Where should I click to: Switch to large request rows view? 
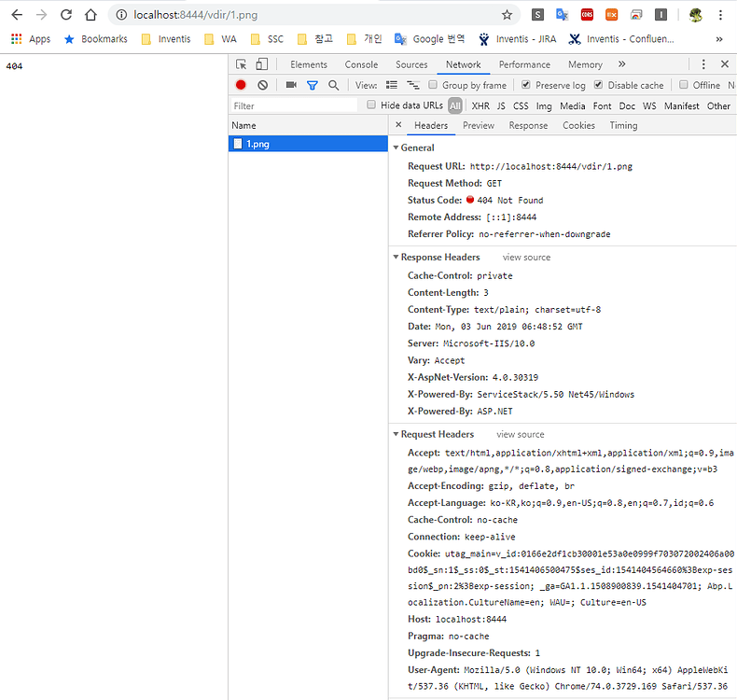tap(392, 85)
